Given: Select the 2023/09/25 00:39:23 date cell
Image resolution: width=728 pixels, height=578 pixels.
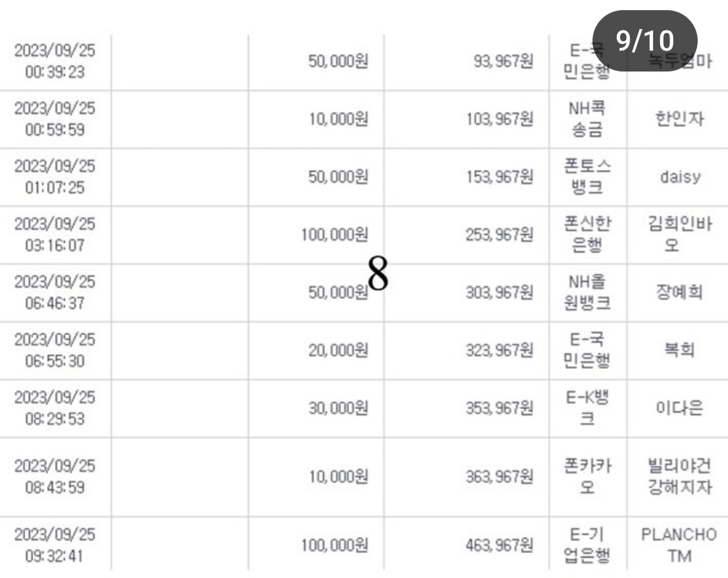Looking at the screenshot, I should 55,61.
